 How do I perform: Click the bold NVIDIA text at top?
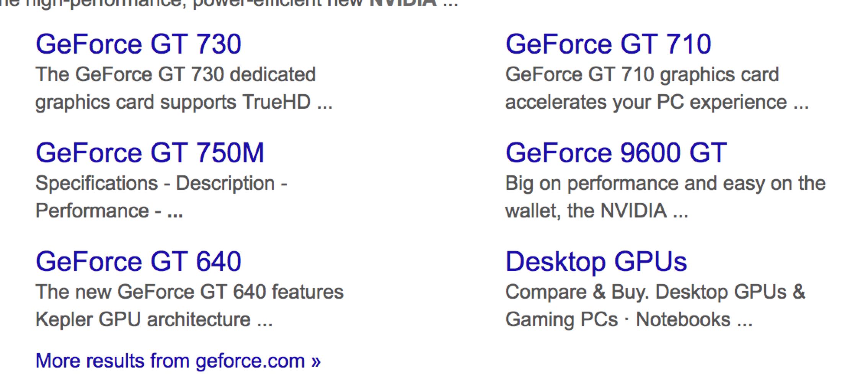(403, 3)
